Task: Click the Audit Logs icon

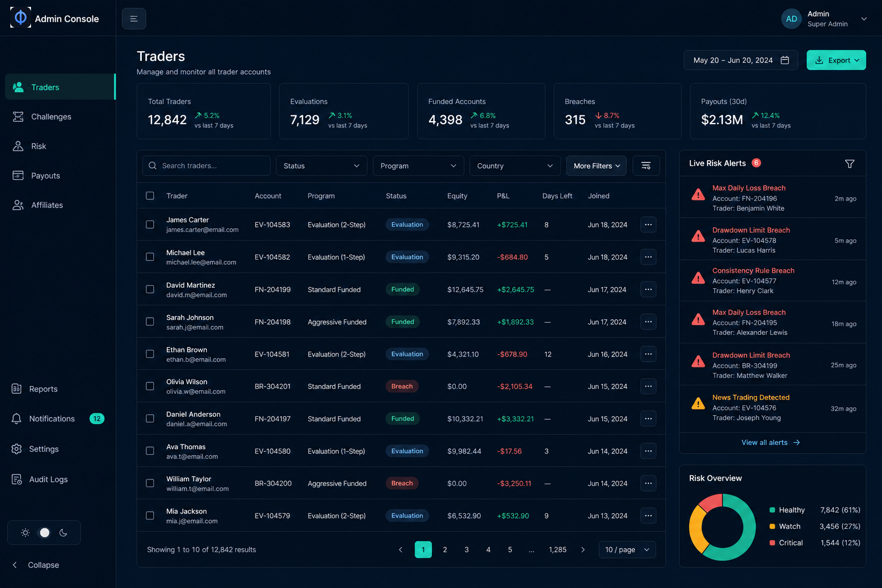Action: 17,479
